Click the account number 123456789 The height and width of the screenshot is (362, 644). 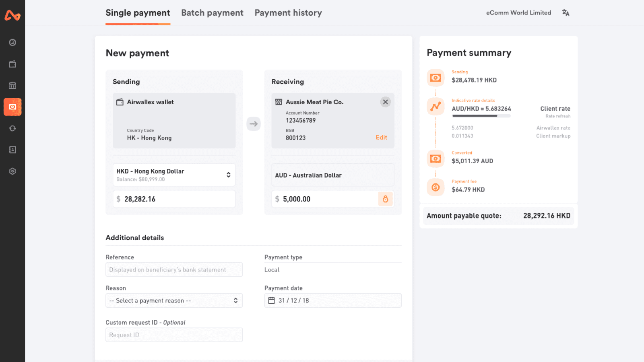301,120
